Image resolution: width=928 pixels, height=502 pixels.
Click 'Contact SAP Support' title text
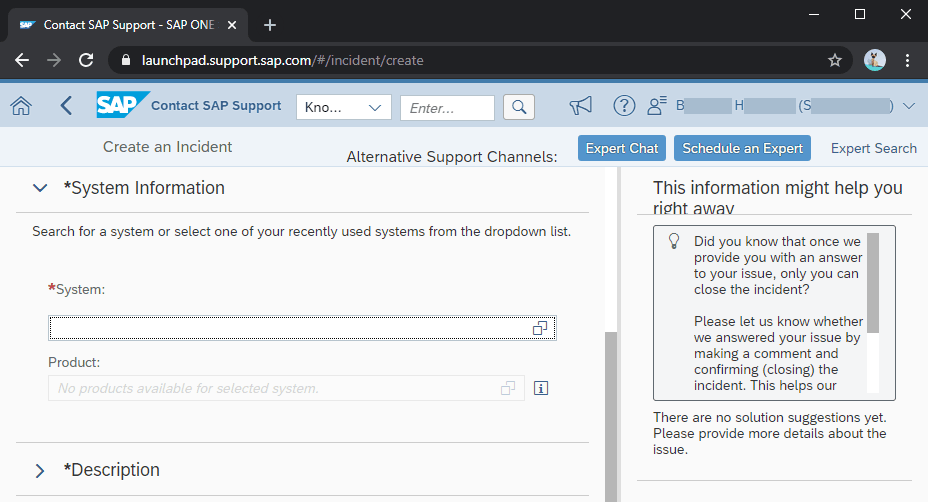click(x=216, y=105)
